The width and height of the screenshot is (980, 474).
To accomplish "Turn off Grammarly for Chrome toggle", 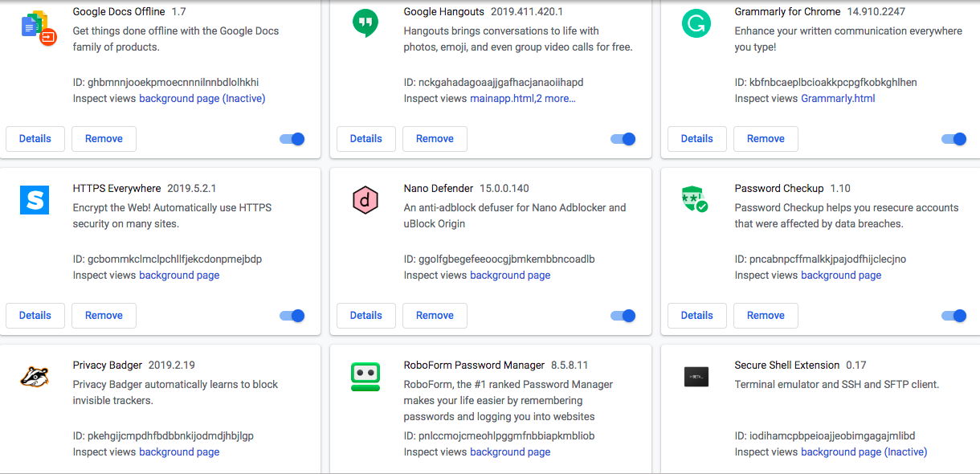I will (x=954, y=139).
